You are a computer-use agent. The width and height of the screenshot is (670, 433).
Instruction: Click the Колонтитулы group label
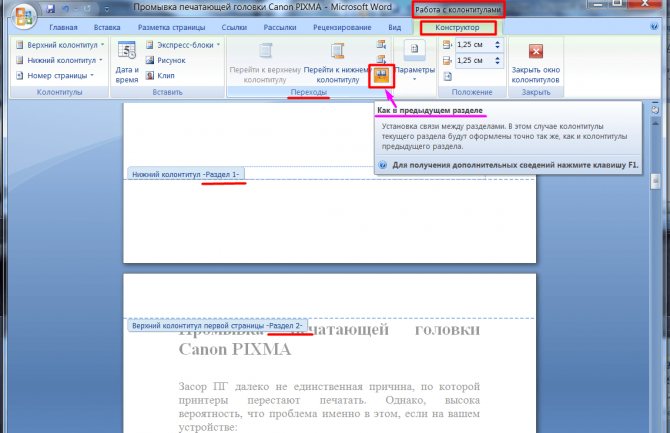[x=59, y=92]
